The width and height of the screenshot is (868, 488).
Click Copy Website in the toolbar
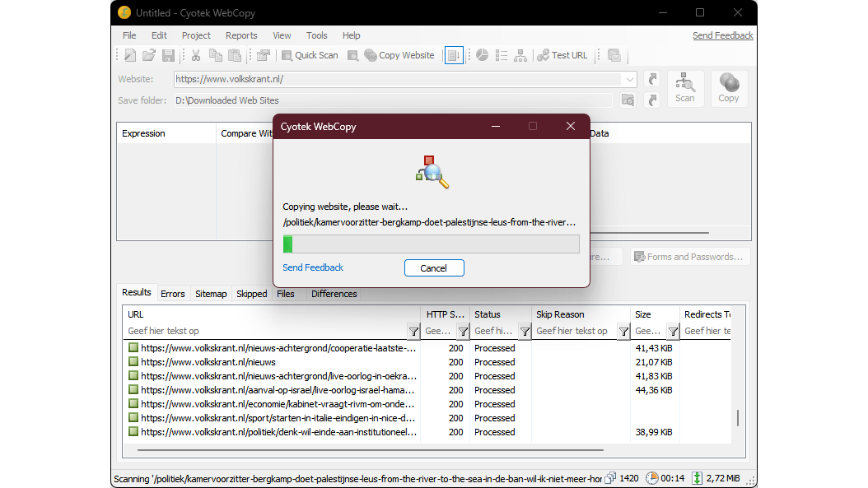(x=399, y=55)
